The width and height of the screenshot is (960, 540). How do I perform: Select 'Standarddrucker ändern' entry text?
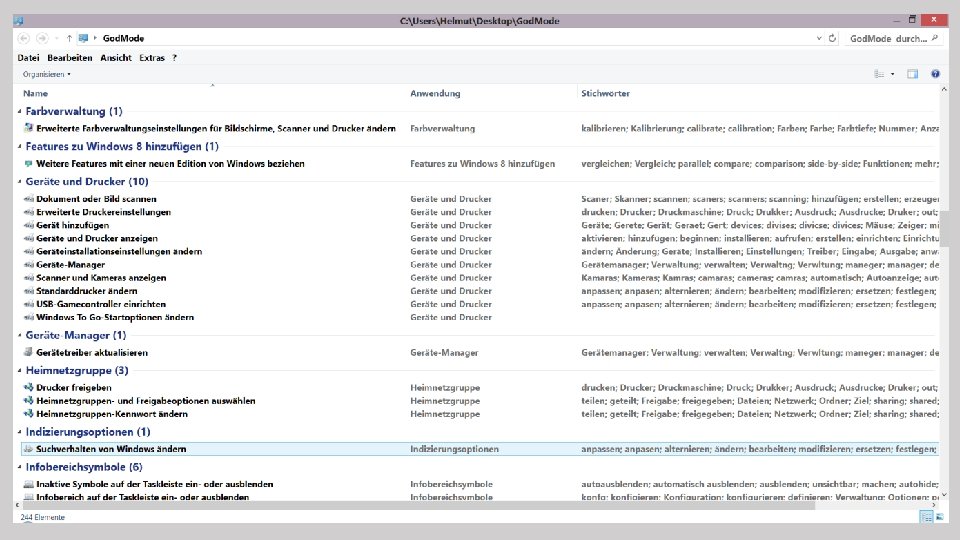(x=86, y=291)
